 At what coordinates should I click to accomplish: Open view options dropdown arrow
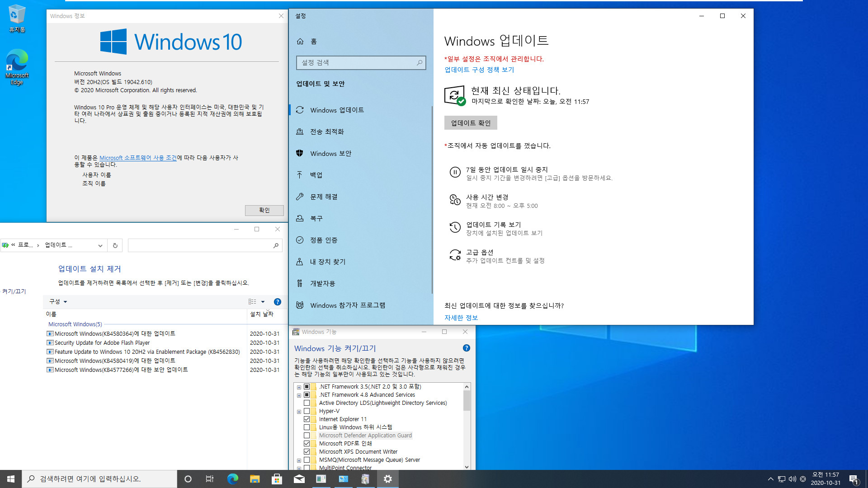263,302
